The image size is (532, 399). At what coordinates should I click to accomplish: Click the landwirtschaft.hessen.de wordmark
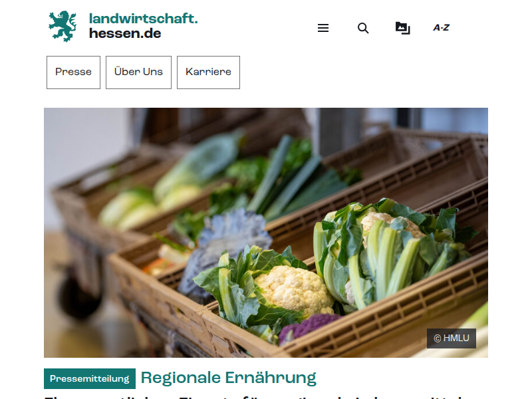[x=143, y=26]
